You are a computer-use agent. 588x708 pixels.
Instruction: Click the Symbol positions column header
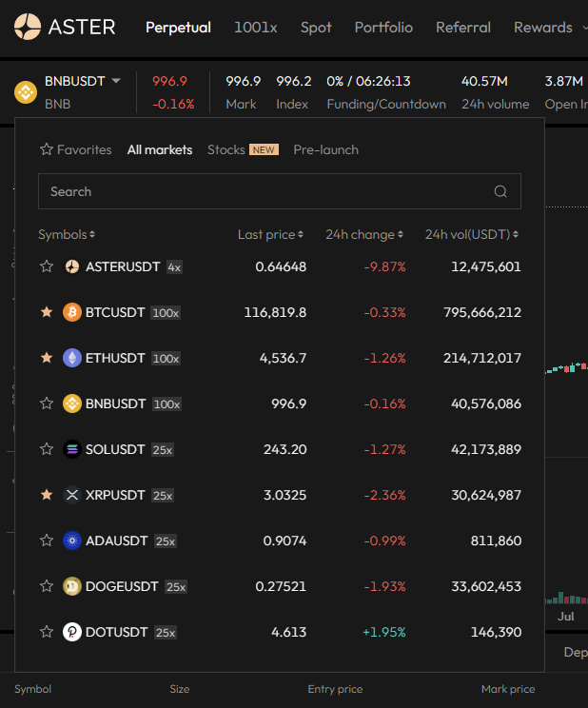[33, 689]
